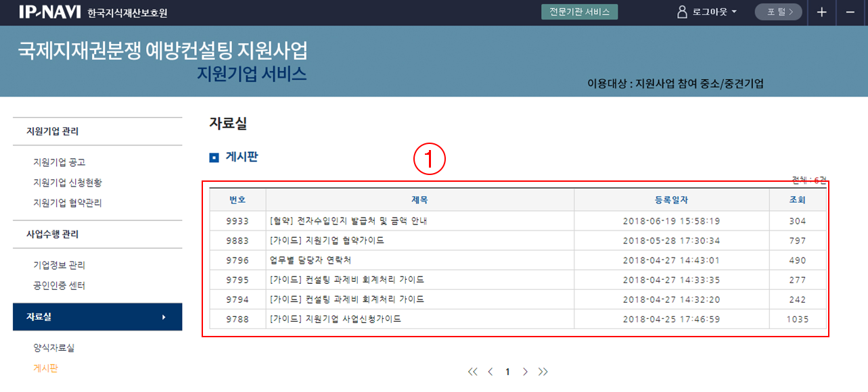
Task: Open 공인인증 센터 from the sidebar
Action: [59, 286]
